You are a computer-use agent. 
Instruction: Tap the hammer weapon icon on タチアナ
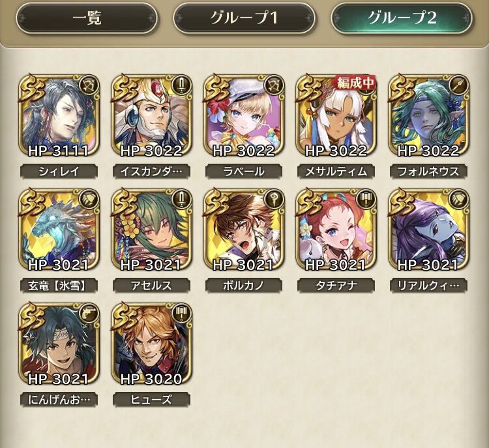tap(366, 200)
